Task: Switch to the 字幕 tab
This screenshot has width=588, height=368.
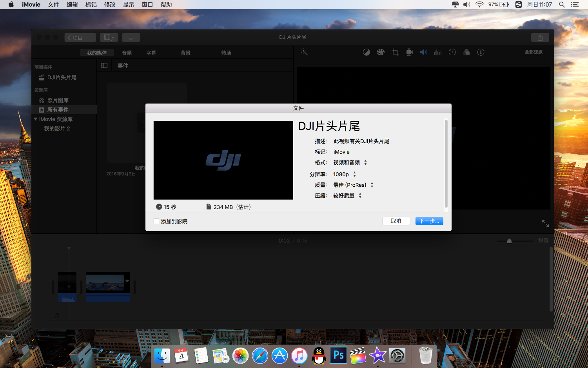Action: click(151, 53)
